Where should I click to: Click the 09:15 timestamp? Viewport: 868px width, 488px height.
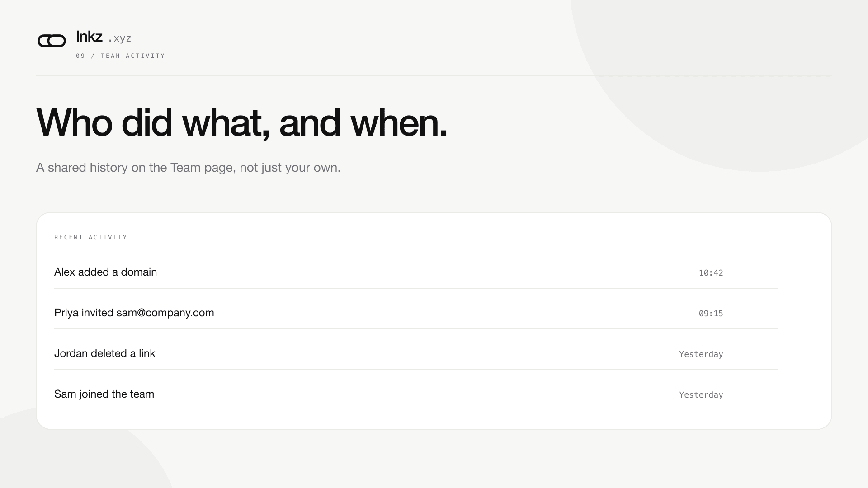point(711,314)
